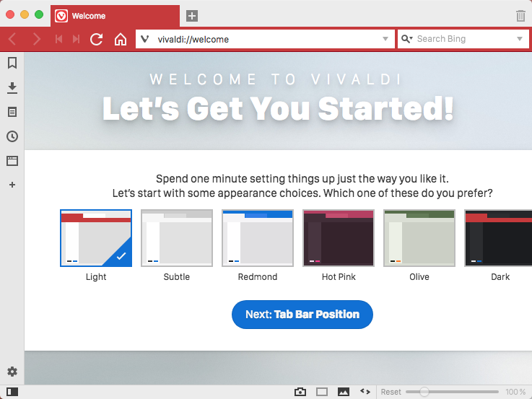Choose the Redmond theme thumbnail
The height and width of the screenshot is (399, 532).
pyautogui.click(x=258, y=238)
